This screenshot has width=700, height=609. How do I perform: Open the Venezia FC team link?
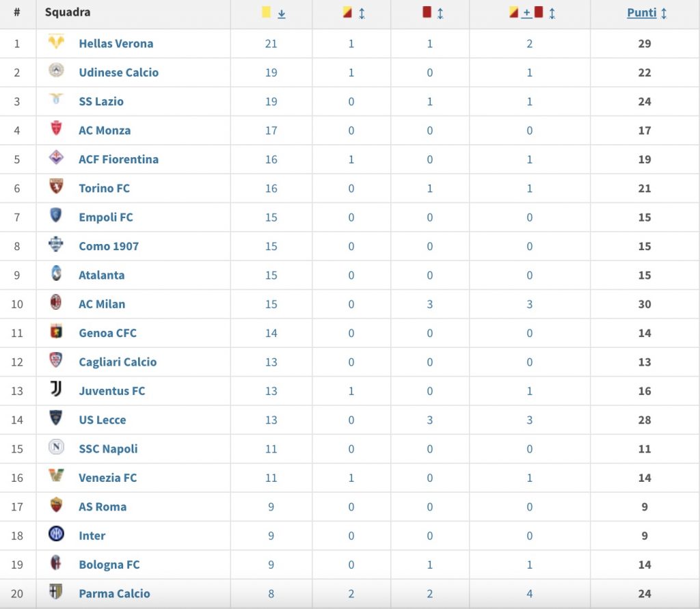pyautogui.click(x=107, y=478)
